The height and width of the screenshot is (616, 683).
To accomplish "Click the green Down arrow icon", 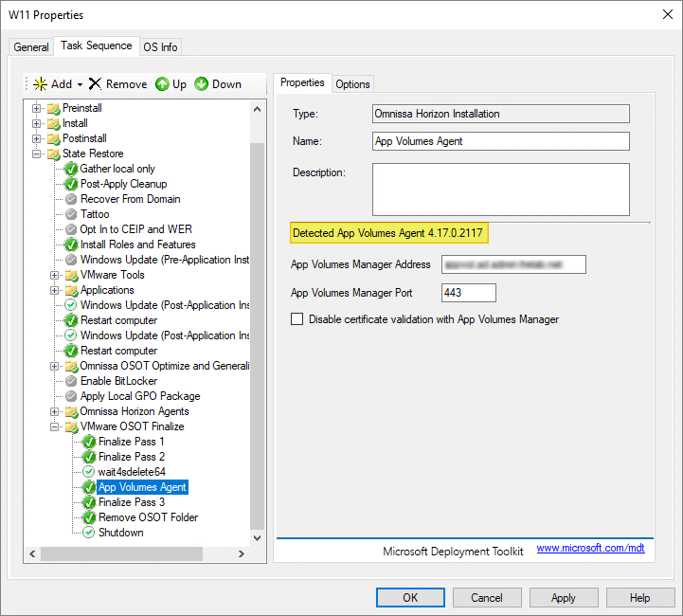I will point(202,84).
